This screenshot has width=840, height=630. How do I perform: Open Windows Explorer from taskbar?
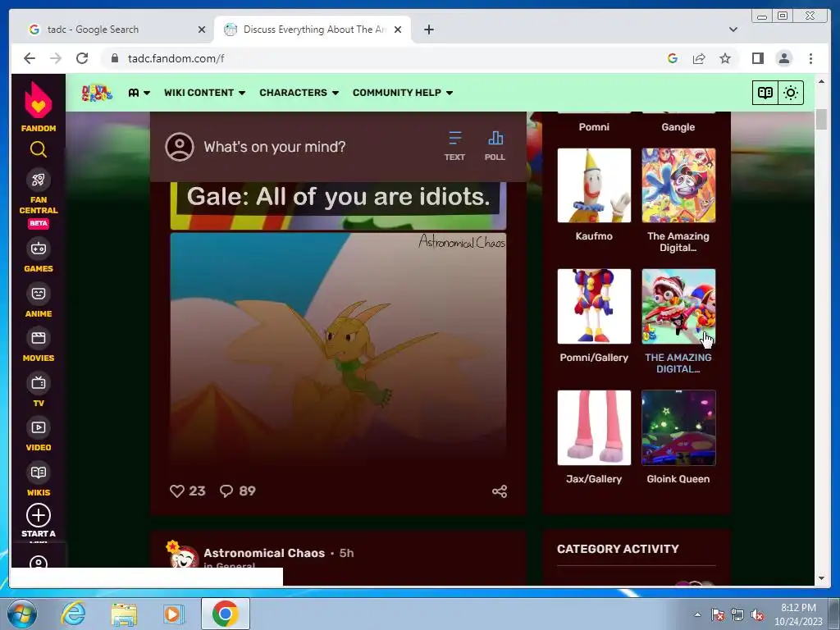click(124, 614)
